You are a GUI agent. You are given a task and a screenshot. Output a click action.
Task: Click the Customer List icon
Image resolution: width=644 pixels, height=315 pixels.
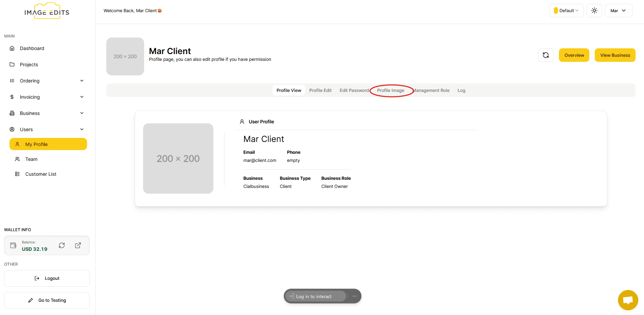coord(18,174)
